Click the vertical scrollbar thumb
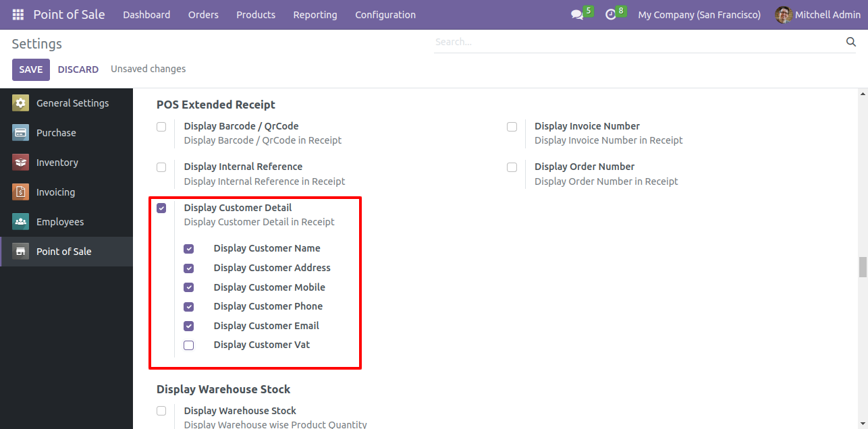 863,267
